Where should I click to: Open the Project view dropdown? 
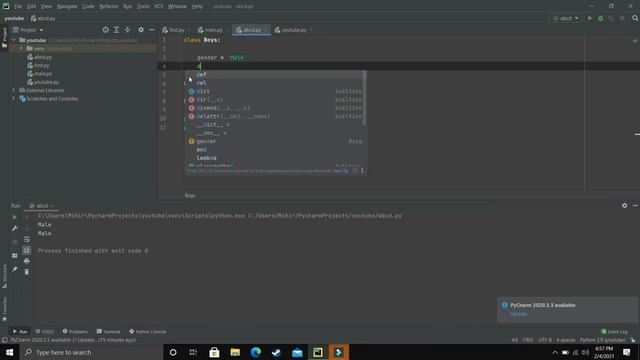click(28, 30)
